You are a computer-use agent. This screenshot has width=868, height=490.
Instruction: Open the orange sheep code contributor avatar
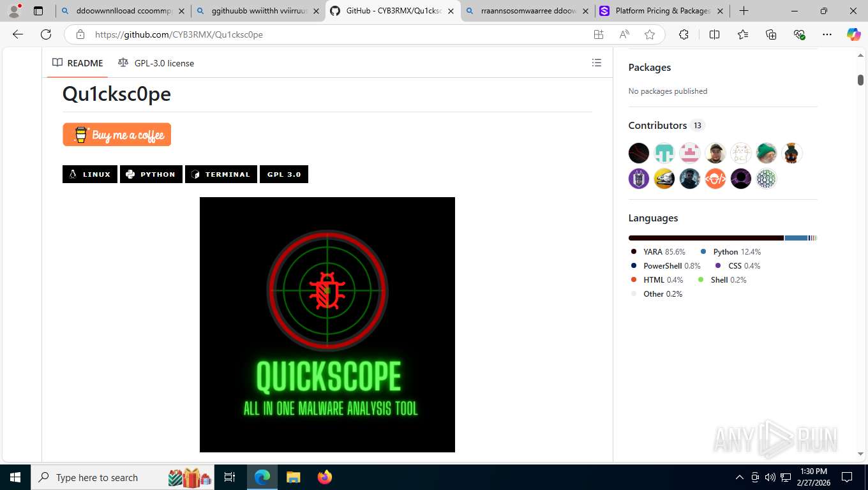[x=715, y=179]
